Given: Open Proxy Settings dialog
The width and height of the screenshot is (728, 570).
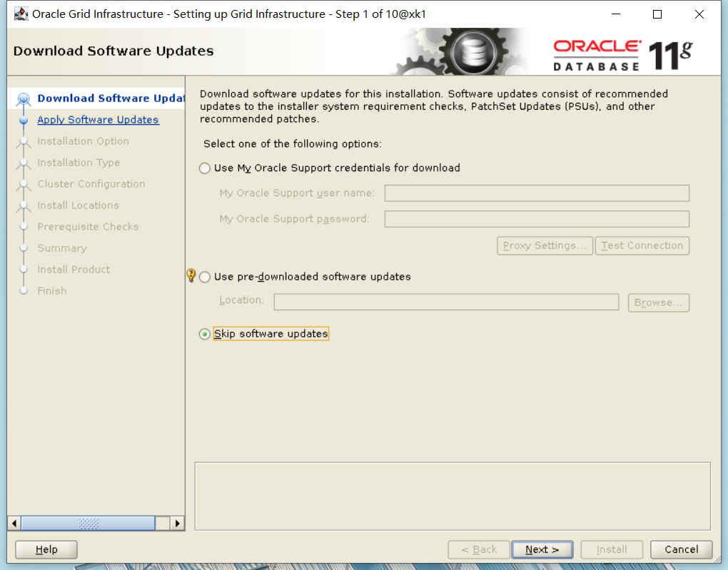Looking at the screenshot, I should point(545,245).
